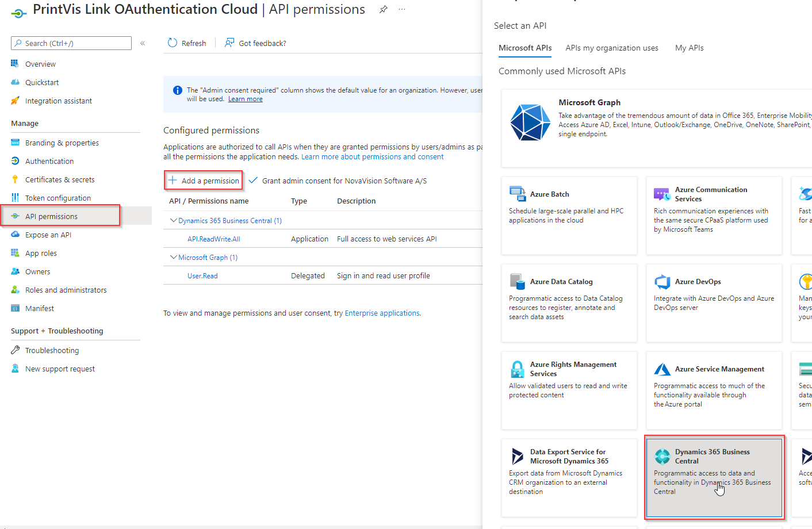This screenshot has width=812, height=529.
Task: Collapse the left sidebar menu chevron
Action: (x=143, y=43)
